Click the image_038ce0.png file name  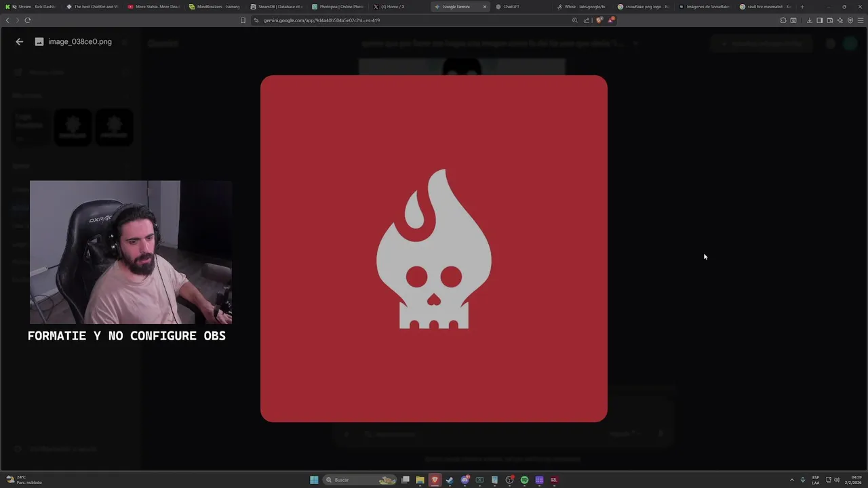[x=80, y=41]
